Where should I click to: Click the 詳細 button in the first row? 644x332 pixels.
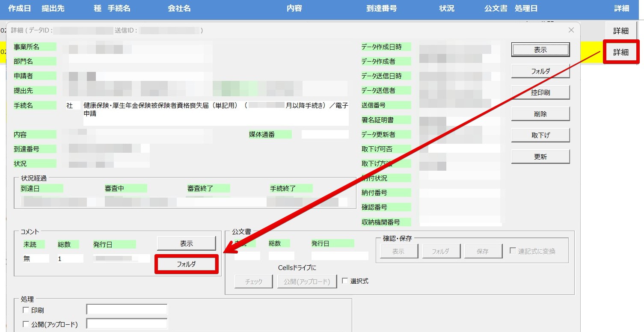point(621,31)
